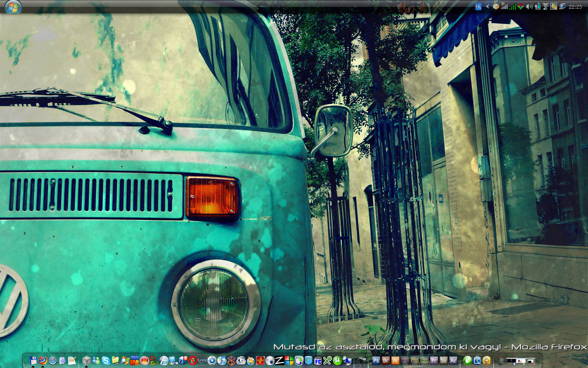The image size is (588, 368).
Task: Launch Adobe Flash from the dock
Action: click(405, 360)
